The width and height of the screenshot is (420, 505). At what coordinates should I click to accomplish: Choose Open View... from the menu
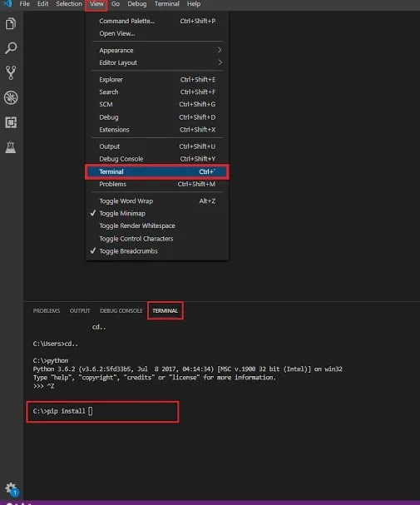tap(157, 33)
